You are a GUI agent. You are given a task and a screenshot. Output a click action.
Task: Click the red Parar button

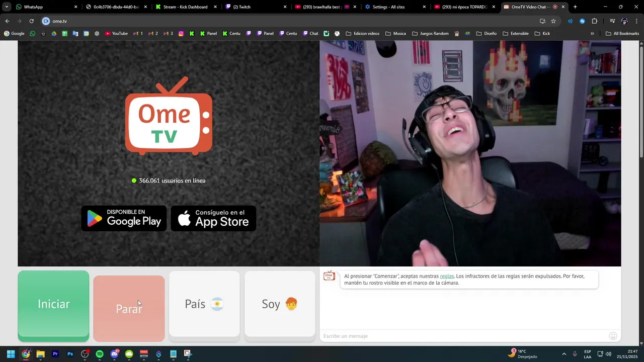click(x=129, y=308)
